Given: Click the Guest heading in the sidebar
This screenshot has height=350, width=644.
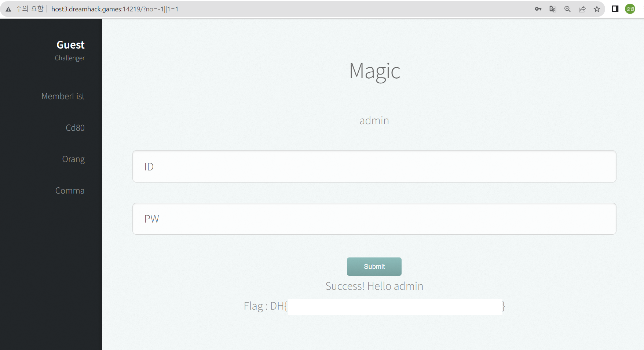Looking at the screenshot, I should [70, 45].
